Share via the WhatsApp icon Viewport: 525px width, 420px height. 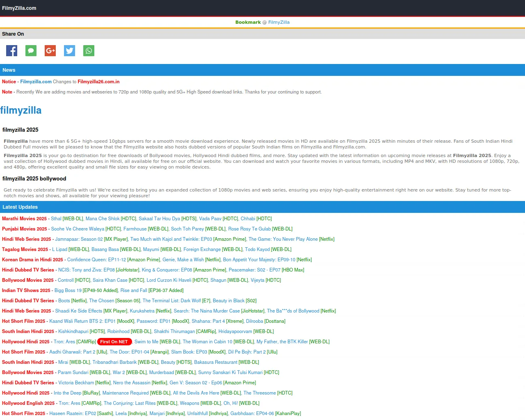[89, 50]
